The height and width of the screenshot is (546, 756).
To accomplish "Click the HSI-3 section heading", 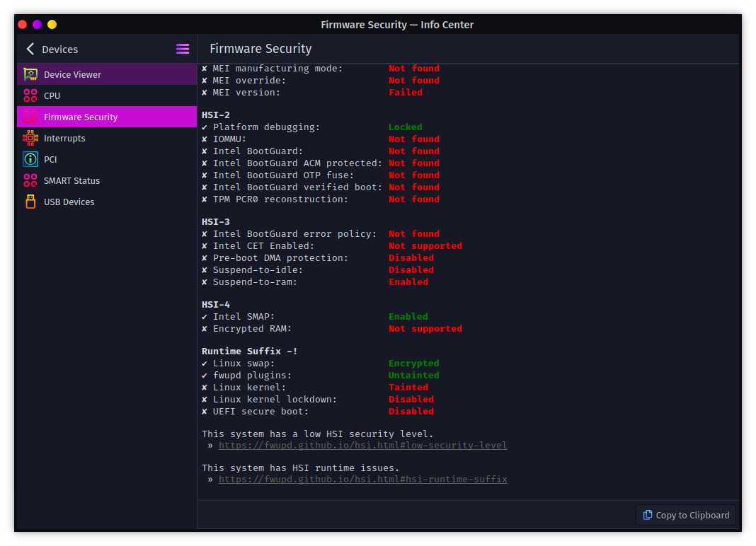I will (x=215, y=221).
